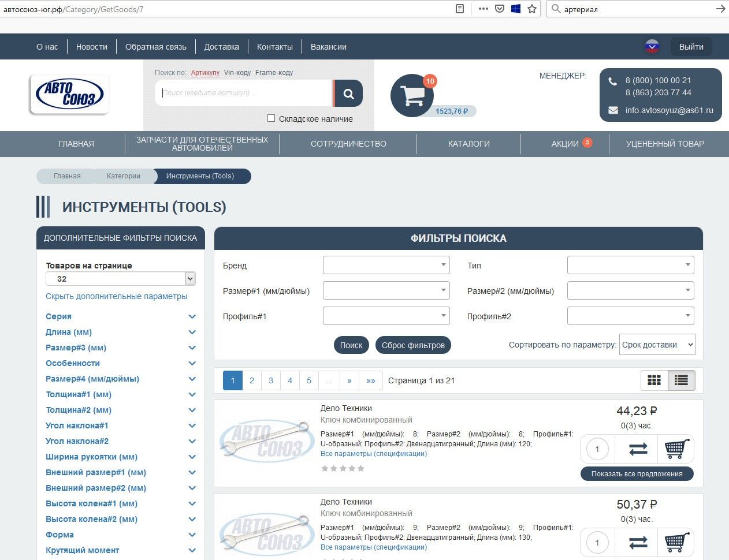Click the magnifier search button beside article field
The height and width of the screenshot is (560, 729).
(348, 94)
